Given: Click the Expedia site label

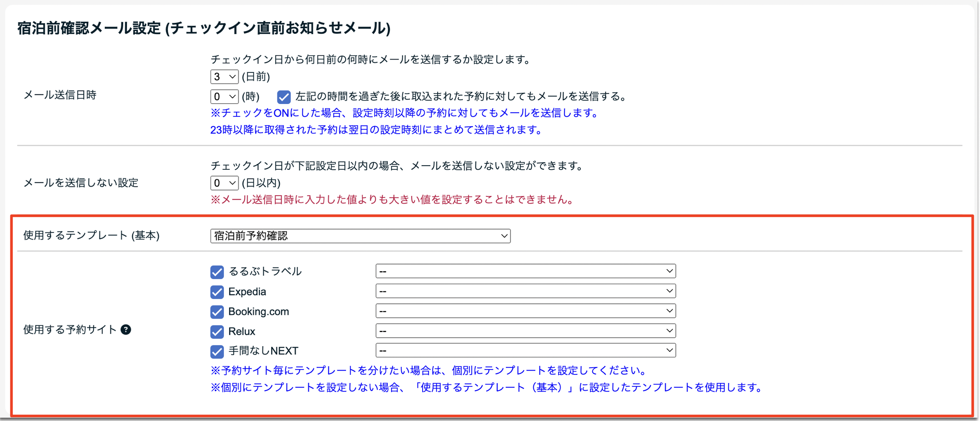Looking at the screenshot, I should click(247, 292).
